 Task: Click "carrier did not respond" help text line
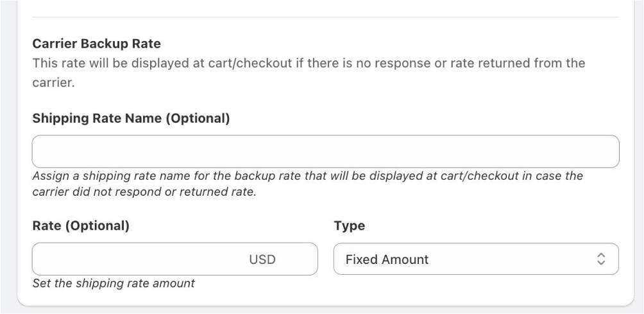144,192
